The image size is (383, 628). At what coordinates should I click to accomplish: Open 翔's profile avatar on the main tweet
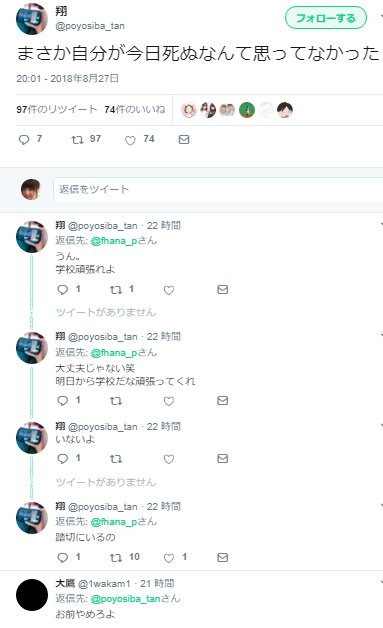[x=31, y=19]
